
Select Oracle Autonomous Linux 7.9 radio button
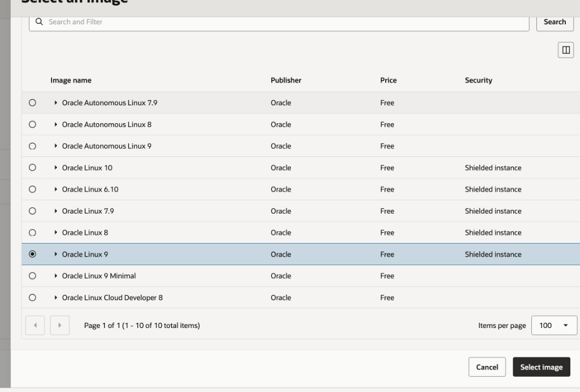point(32,103)
